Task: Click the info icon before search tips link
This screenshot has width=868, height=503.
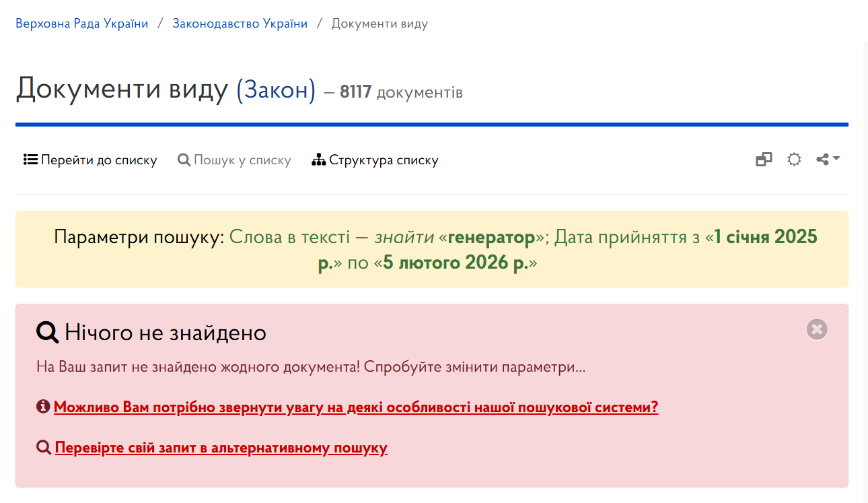Action: point(43,407)
